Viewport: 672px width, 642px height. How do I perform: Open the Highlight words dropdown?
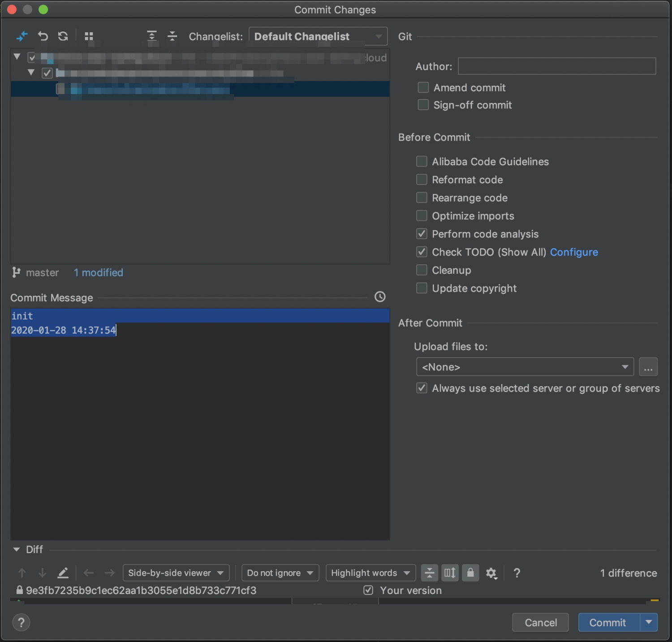click(x=370, y=573)
